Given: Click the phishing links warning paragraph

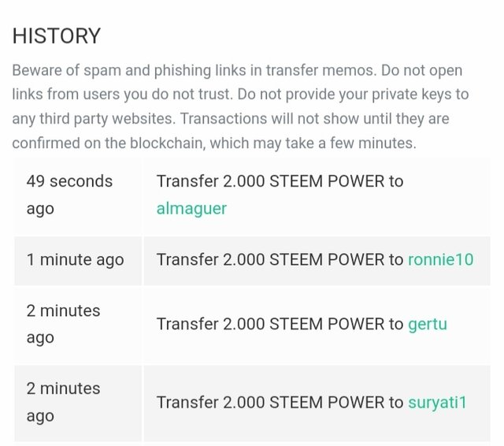Looking at the screenshot, I should point(240,106).
